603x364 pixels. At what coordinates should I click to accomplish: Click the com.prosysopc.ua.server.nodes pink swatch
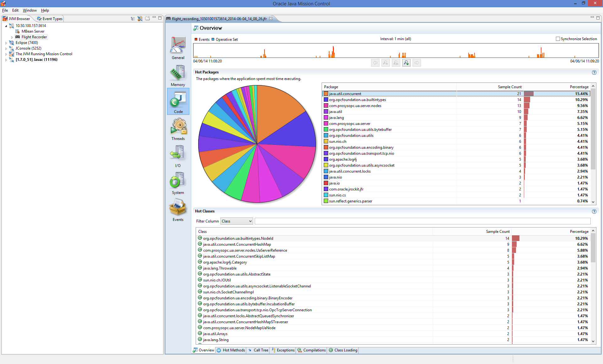click(x=326, y=106)
